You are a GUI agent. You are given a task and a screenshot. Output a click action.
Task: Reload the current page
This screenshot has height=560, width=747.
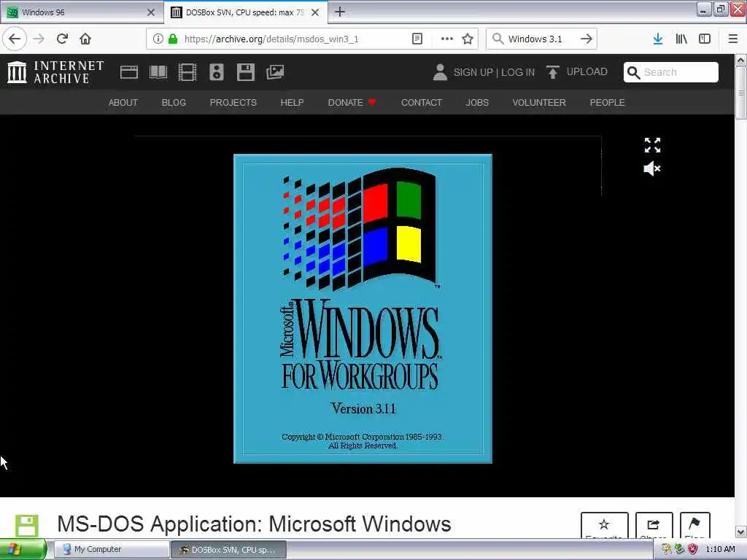(63, 39)
